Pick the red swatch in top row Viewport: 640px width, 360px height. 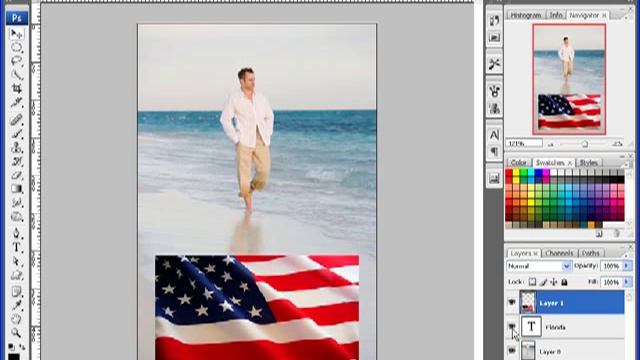[509, 173]
